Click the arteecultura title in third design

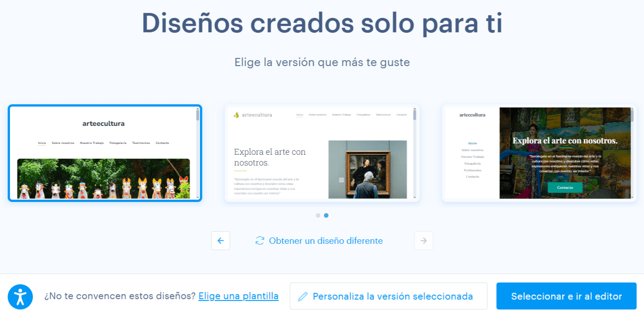[x=472, y=115]
